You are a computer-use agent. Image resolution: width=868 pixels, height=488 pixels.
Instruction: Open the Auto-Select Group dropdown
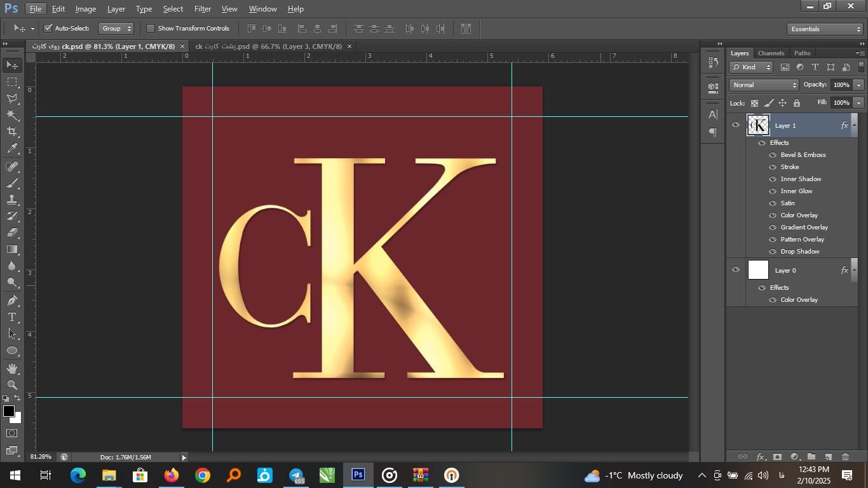(117, 29)
